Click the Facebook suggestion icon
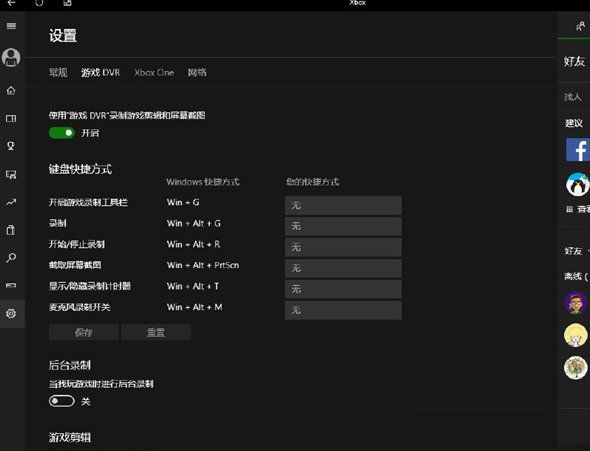This screenshot has height=451, width=590. (578, 149)
